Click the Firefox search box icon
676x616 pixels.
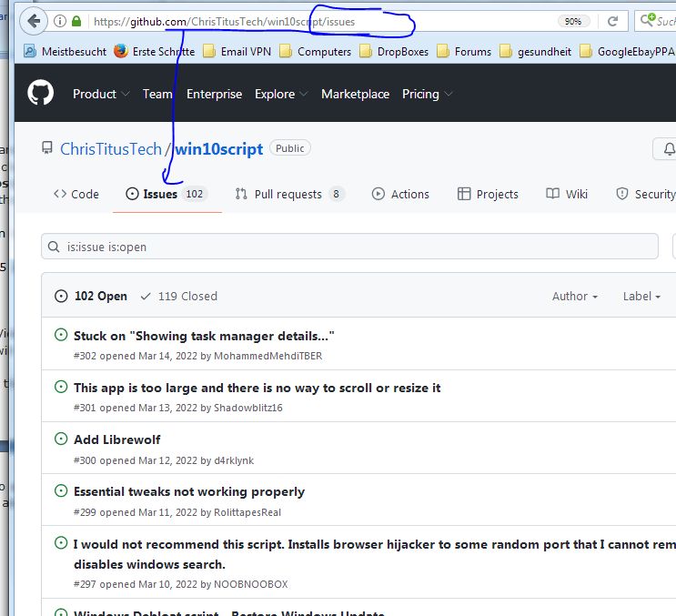point(648,20)
